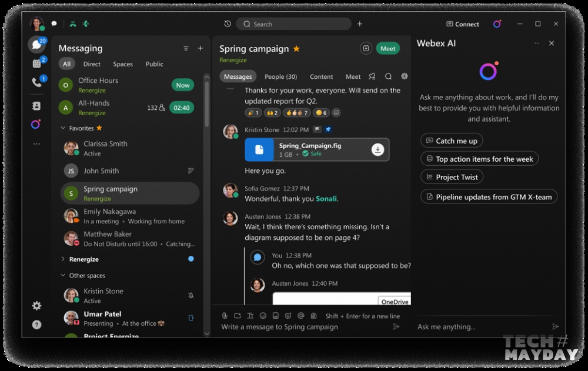Open the pinned messages icon in space tabs
This screenshot has height=371, width=588.
372,76
